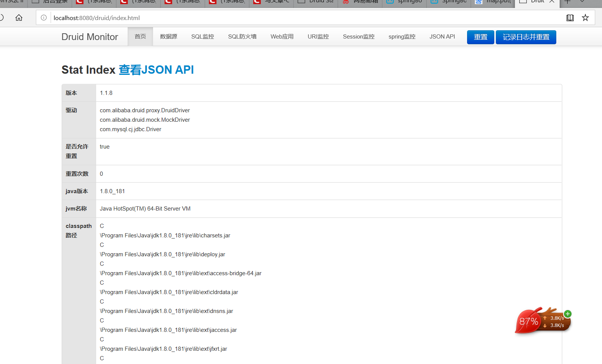This screenshot has height=364, width=602.
Task: Click the cldrdata.jar classpath line
Action: tap(169, 292)
